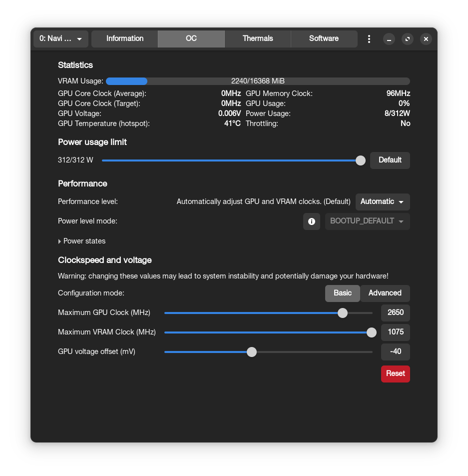Click the Maximum VRAM Clock slider handle

pyautogui.click(x=371, y=332)
